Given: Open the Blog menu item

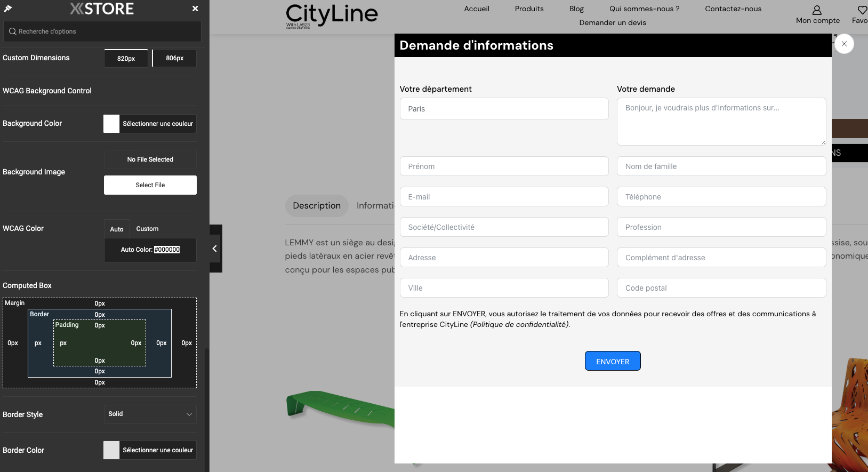Looking at the screenshot, I should (576, 9).
